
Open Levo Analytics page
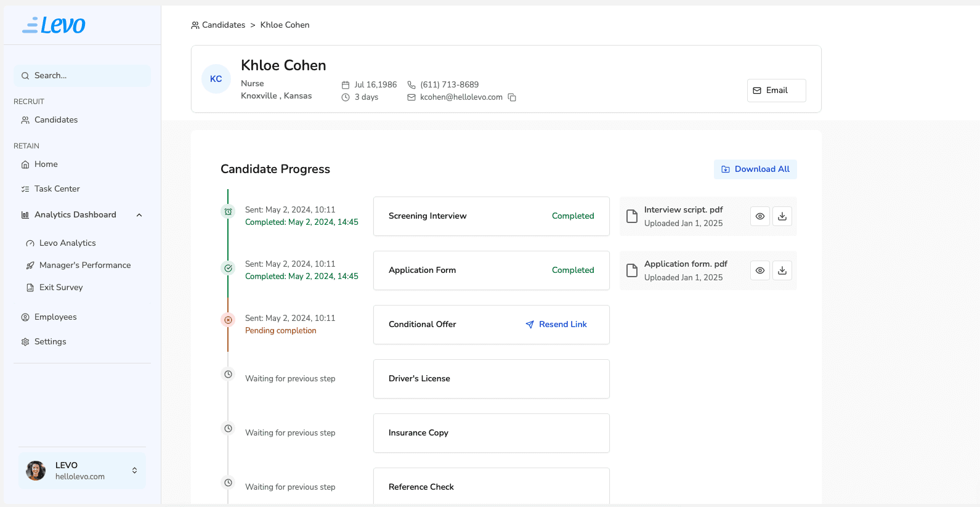pyautogui.click(x=67, y=243)
